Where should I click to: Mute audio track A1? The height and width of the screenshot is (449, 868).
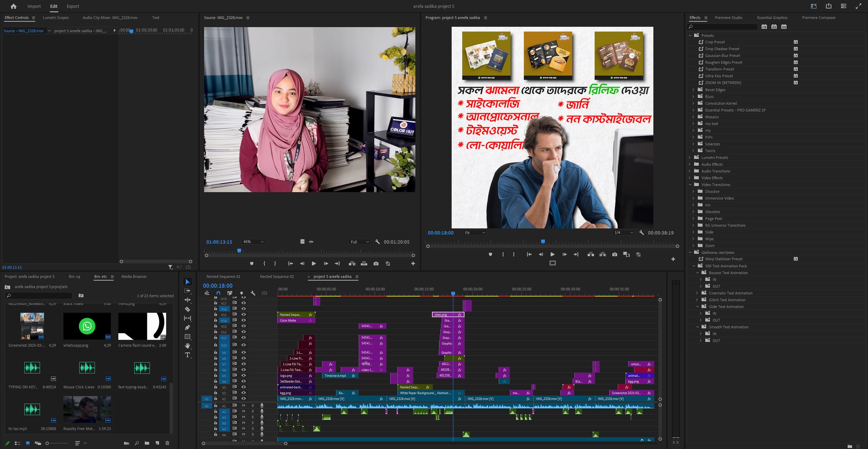click(244, 405)
